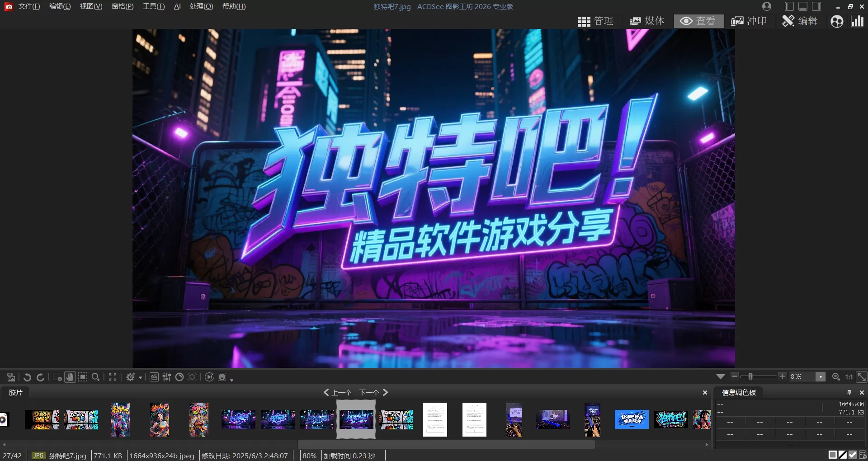Open the 编辑(E) menu

coord(60,6)
